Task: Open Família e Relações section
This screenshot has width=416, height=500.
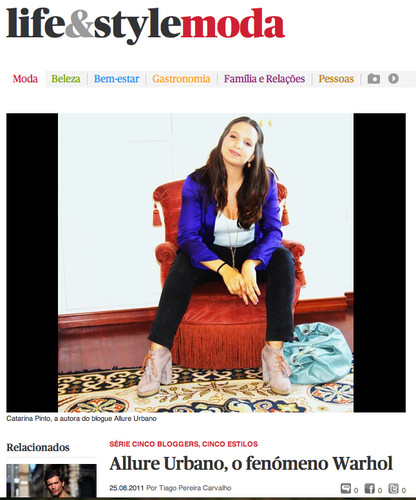Action: (264, 79)
